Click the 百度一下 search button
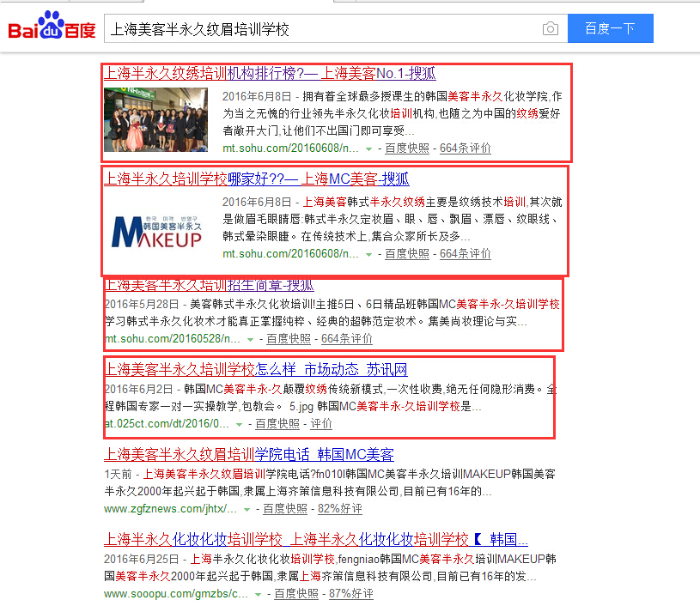Viewport: 700px width, 606px height. (611, 28)
